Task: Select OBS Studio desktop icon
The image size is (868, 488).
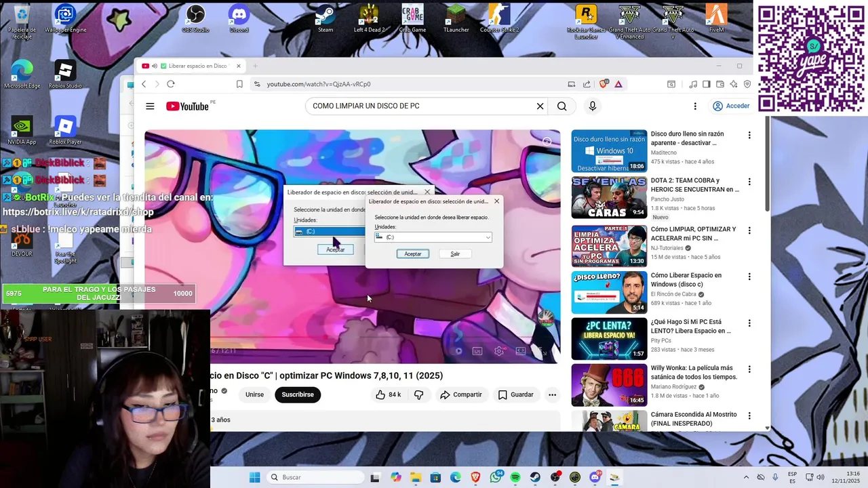Action: (x=195, y=18)
